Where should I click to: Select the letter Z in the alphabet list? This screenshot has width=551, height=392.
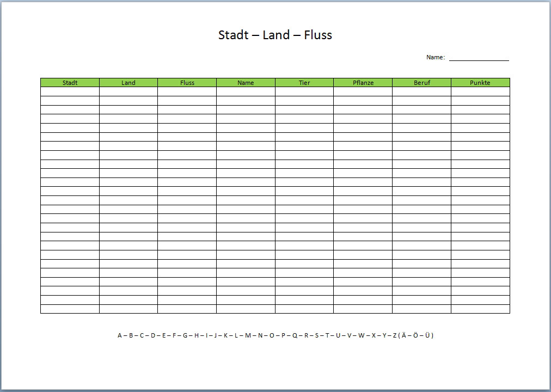395,335
